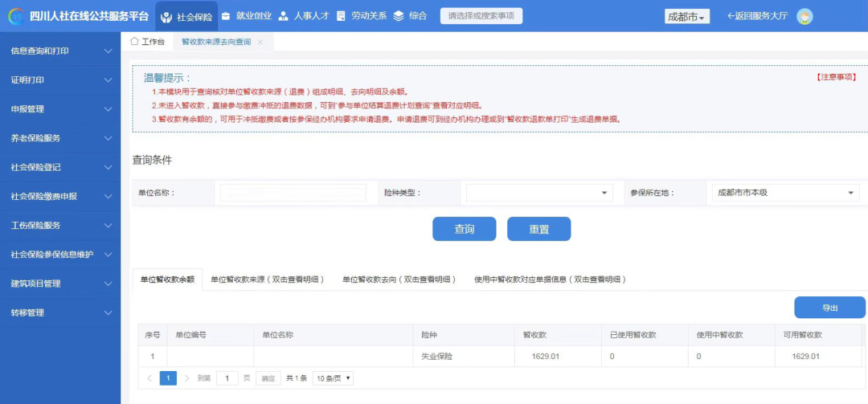Expand 申报管理 sidebar section
This screenshot has width=868, height=404.
pos(60,109)
